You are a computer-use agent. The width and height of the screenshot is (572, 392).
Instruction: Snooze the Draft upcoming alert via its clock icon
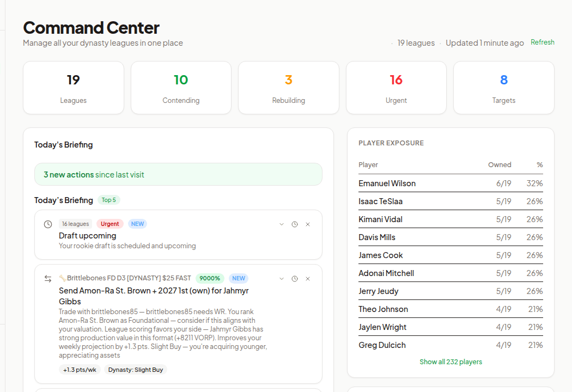[295, 224]
